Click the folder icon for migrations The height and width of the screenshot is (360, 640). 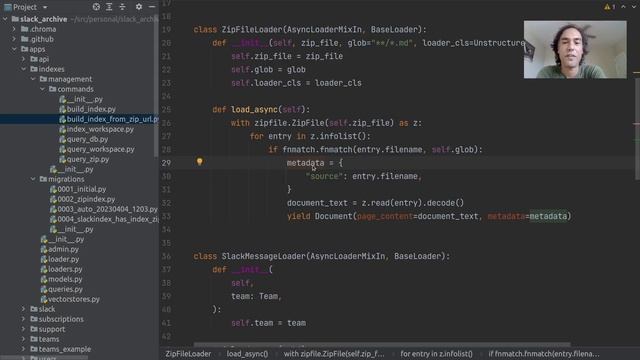(x=43, y=179)
